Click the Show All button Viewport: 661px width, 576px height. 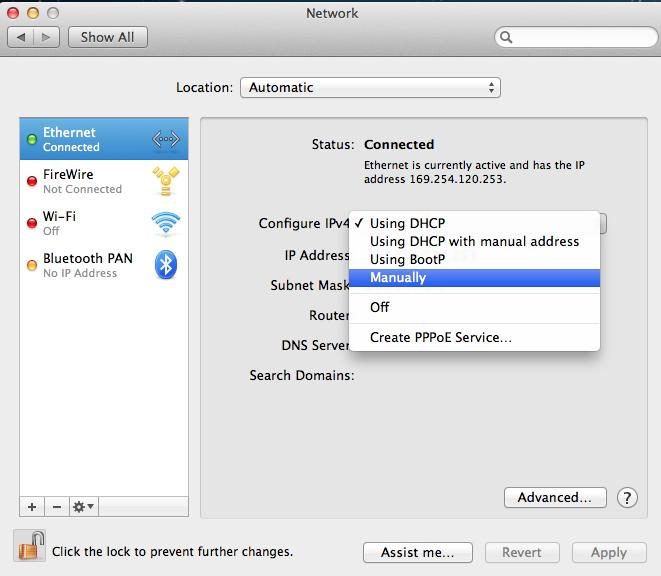pyautogui.click(x=108, y=37)
